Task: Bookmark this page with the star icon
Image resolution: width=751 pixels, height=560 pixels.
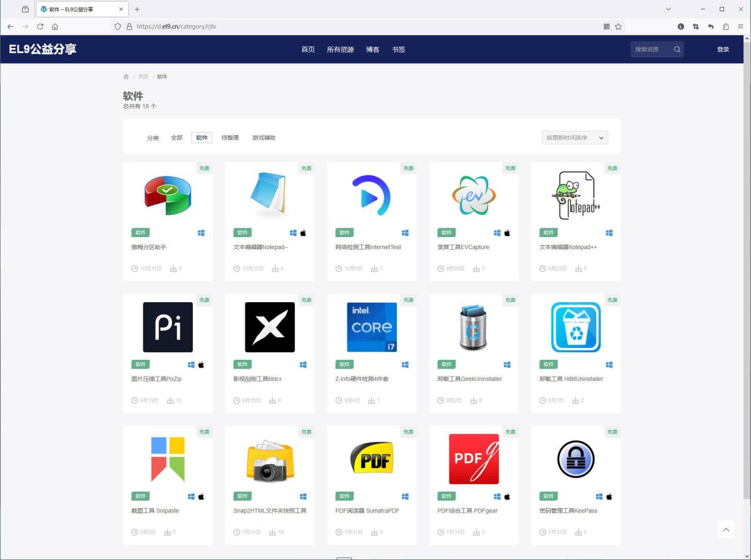Action: click(618, 27)
